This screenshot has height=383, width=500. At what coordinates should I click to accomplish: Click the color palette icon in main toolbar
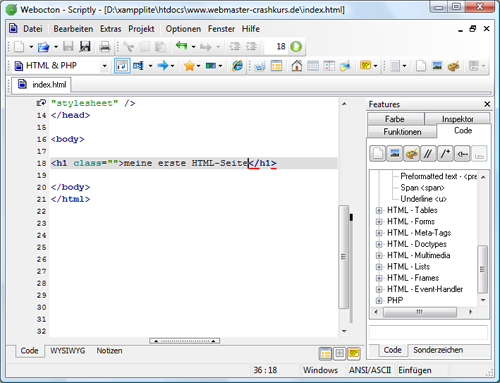coord(453,66)
